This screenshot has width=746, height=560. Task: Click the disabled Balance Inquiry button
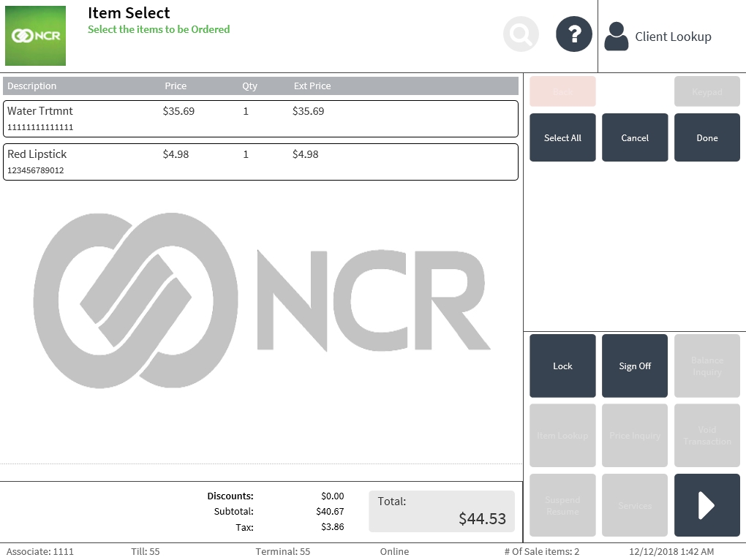click(707, 366)
